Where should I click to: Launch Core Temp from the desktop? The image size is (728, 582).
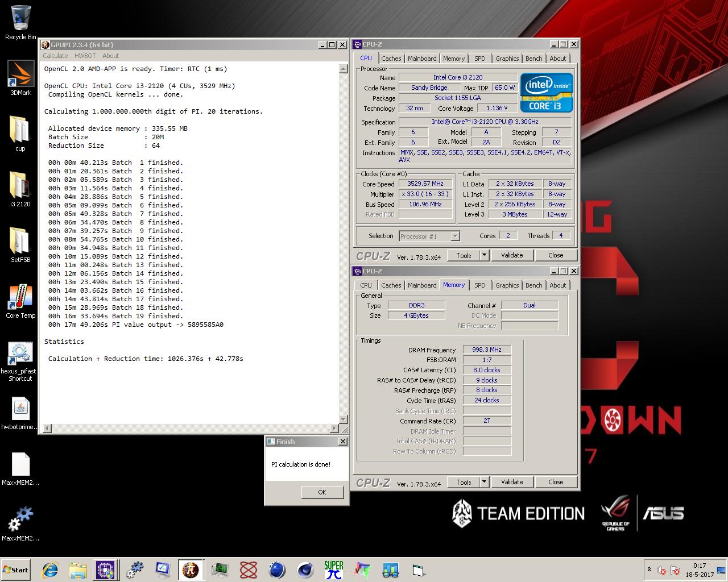[x=20, y=301]
